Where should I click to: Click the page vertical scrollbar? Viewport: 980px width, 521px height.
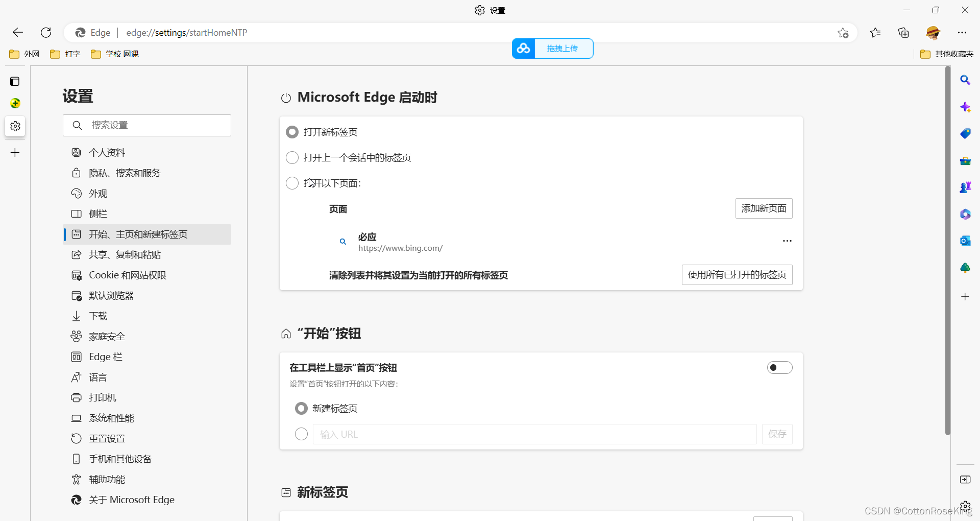point(947,250)
